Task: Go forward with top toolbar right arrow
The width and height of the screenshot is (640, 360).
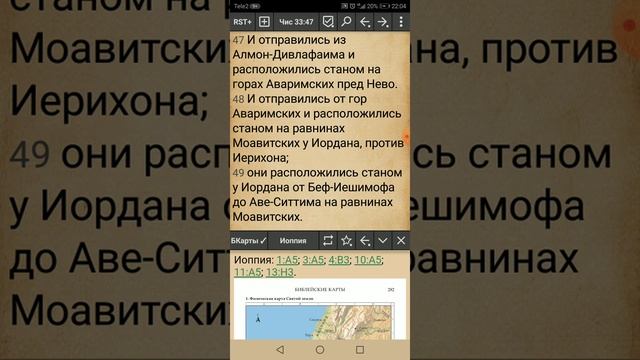Action: click(x=383, y=22)
